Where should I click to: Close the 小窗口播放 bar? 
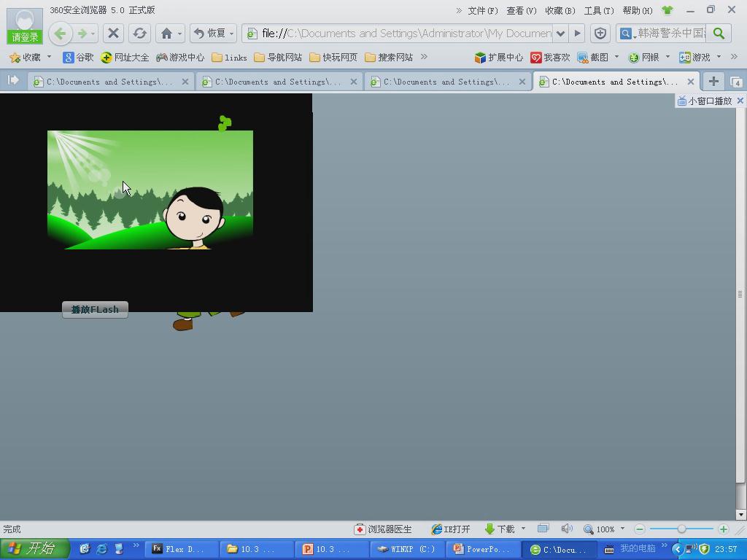pyautogui.click(x=740, y=101)
